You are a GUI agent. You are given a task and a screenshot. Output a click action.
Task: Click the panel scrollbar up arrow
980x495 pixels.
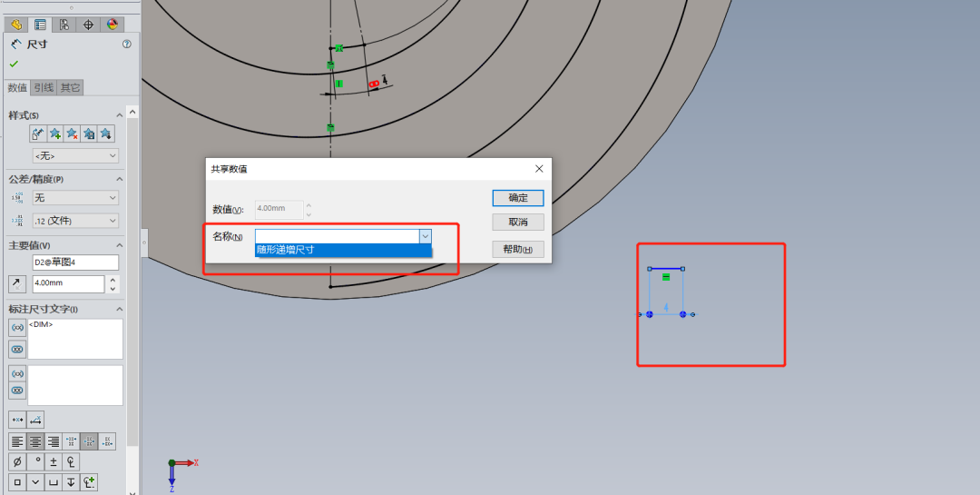point(132,112)
